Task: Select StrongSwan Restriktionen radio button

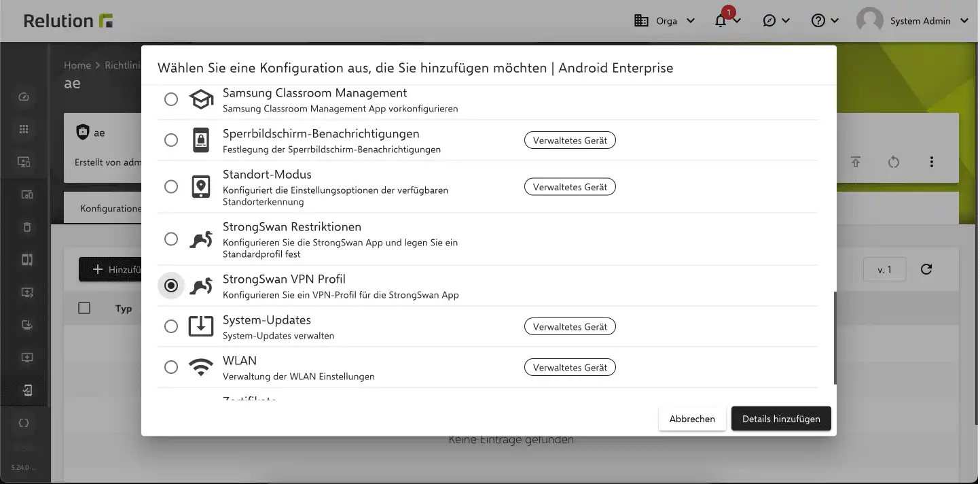Action: point(171,239)
